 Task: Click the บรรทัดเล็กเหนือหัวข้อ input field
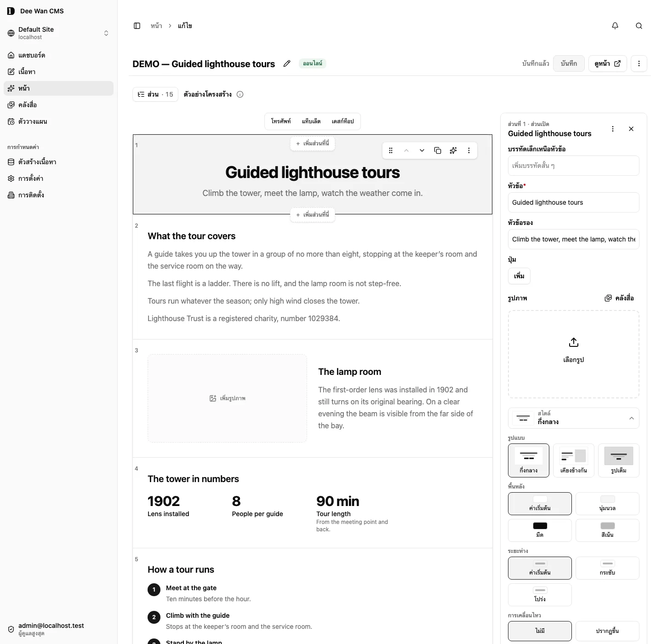coord(574,166)
